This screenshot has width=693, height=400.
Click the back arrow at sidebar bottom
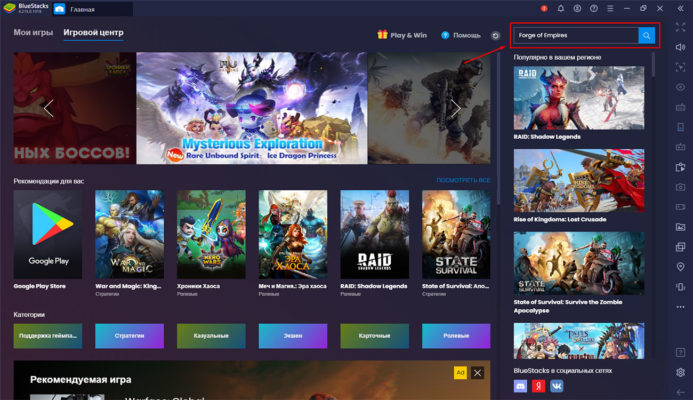pyautogui.click(x=681, y=392)
